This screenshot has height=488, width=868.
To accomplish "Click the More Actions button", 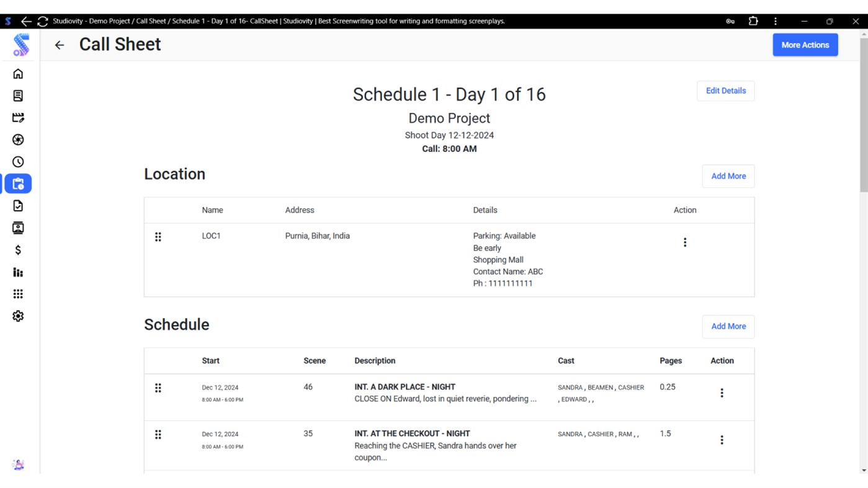I will coord(805,44).
